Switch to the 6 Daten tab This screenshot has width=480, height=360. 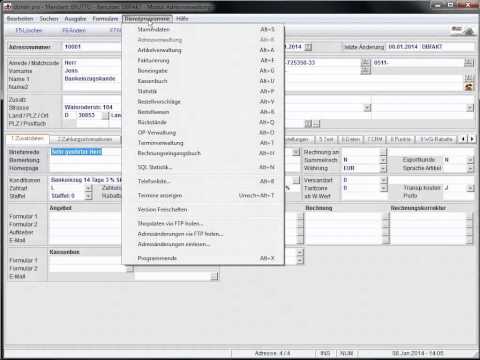[350, 139]
